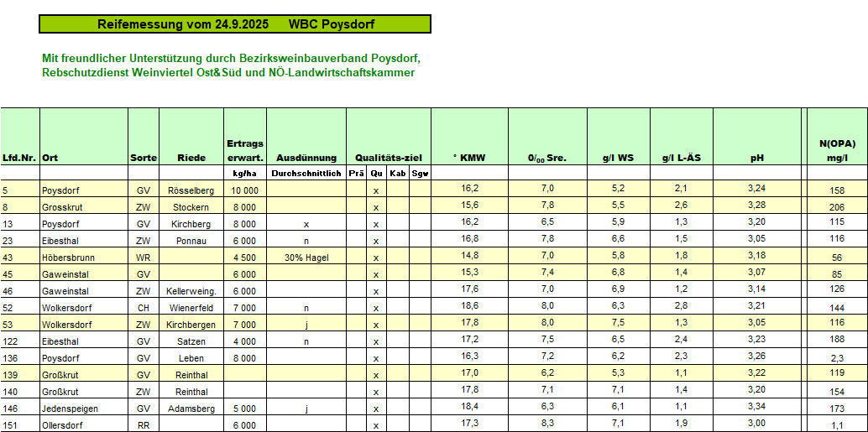This screenshot has width=868, height=432.
Task: Click the 'Qualitäts-ziel' header cell
Action: (x=388, y=158)
